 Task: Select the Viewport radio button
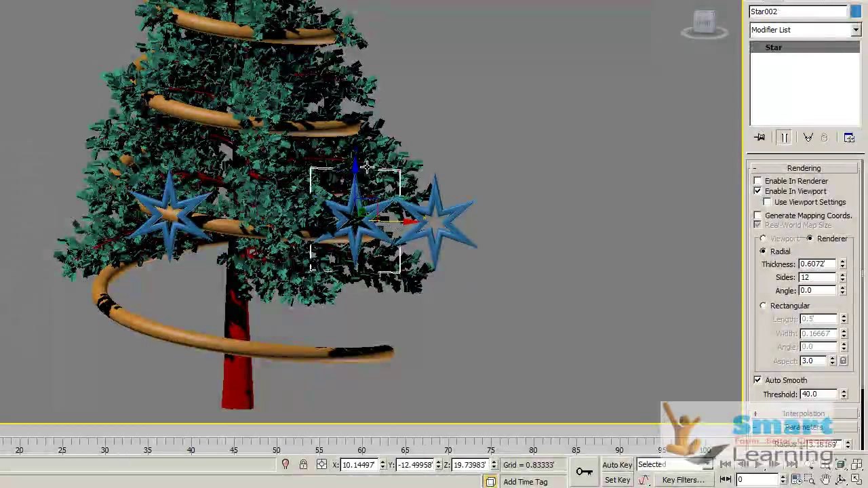coord(764,239)
